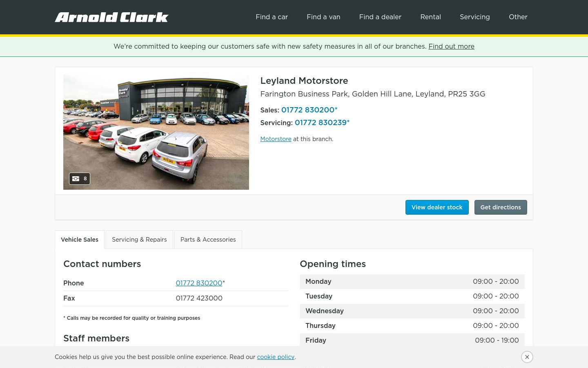Open the cookie policy link

276,357
